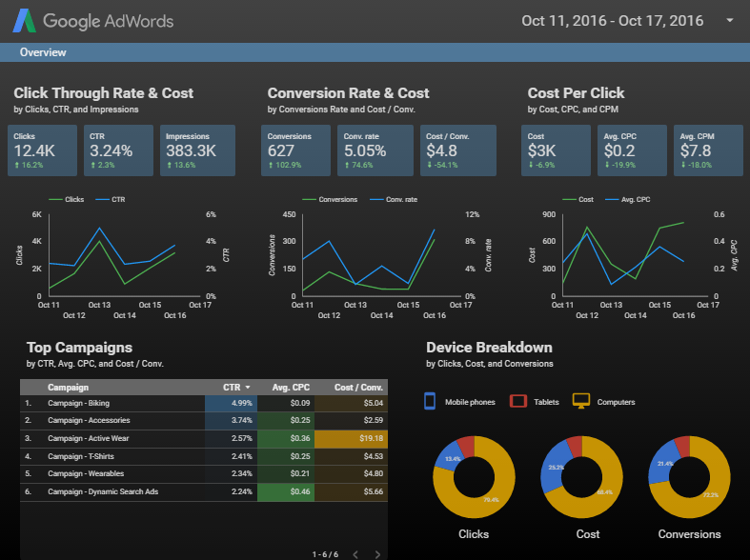
Task: Select the Avg. CPC scorecard showing $0.2
Action: point(632,150)
